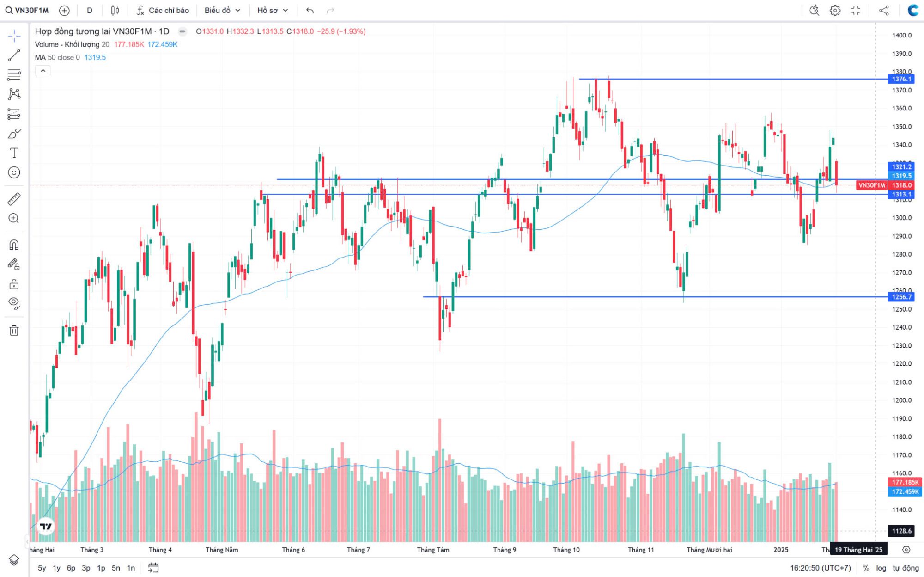Remove drawings with the trash icon
The image size is (924, 577).
tap(14, 330)
